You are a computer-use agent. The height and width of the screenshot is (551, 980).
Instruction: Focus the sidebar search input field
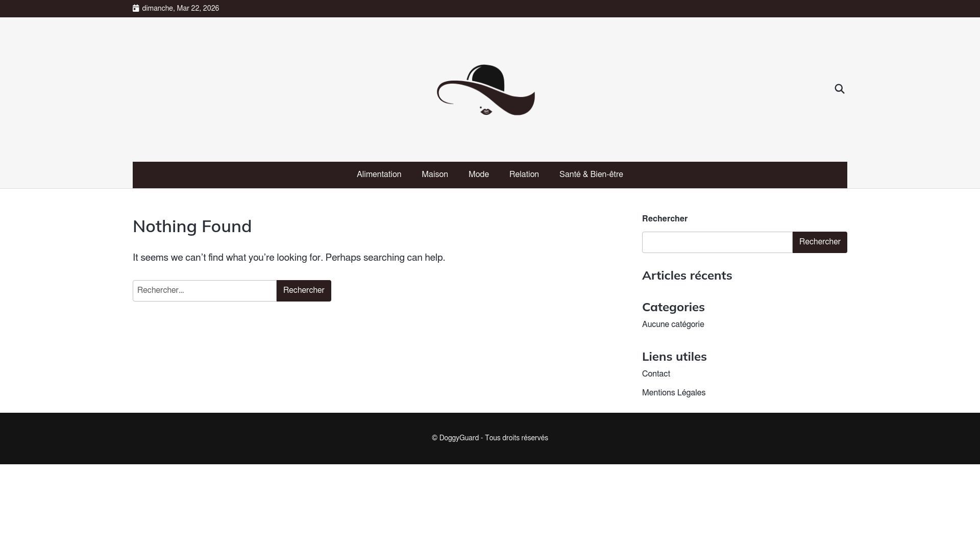point(717,242)
